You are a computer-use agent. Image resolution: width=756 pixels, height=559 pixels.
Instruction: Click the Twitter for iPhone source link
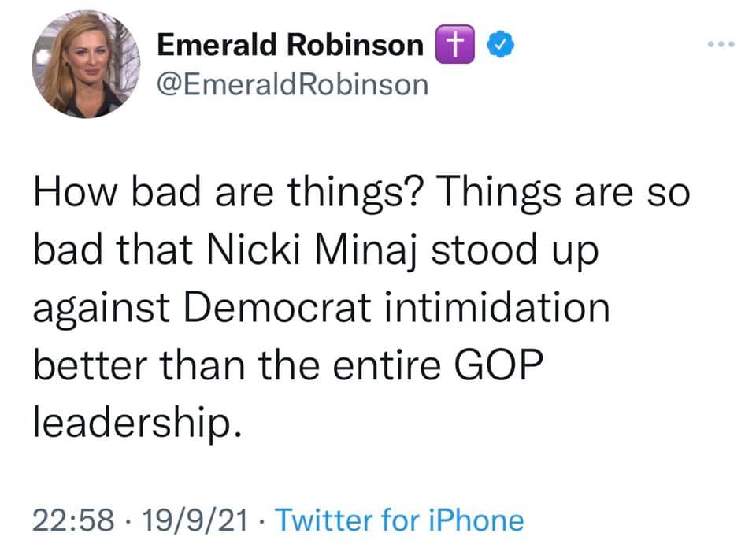coord(398,520)
